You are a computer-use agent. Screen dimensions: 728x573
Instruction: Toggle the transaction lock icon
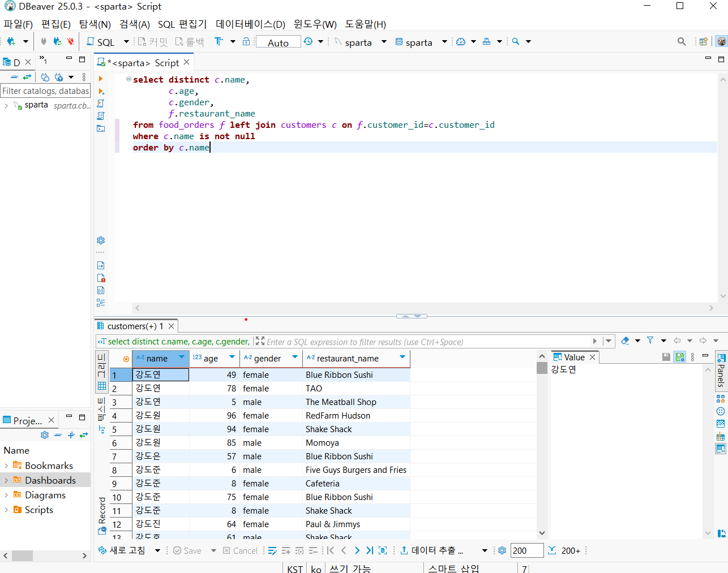click(x=246, y=41)
